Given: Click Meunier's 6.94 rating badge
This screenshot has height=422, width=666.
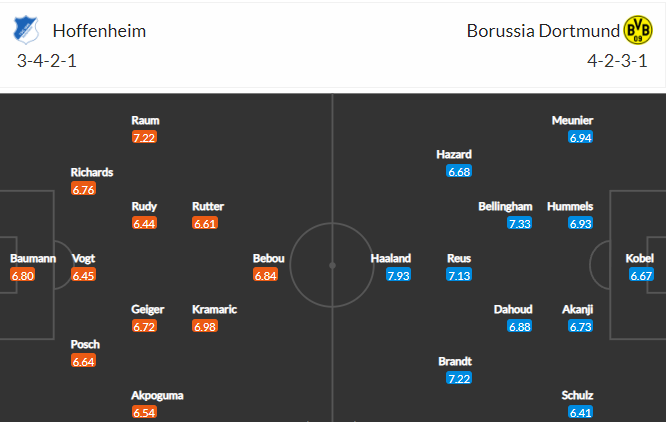Looking at the screenshot, I should [581, 138].
